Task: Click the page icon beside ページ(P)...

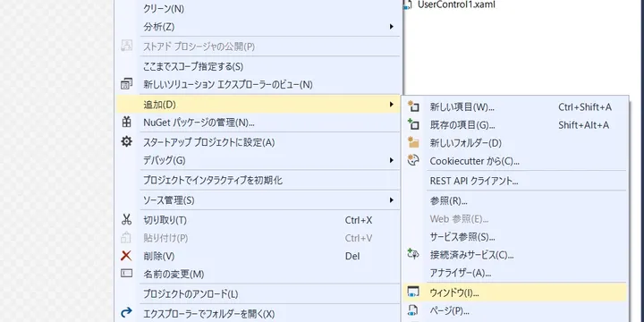Action: coord(412,310)
